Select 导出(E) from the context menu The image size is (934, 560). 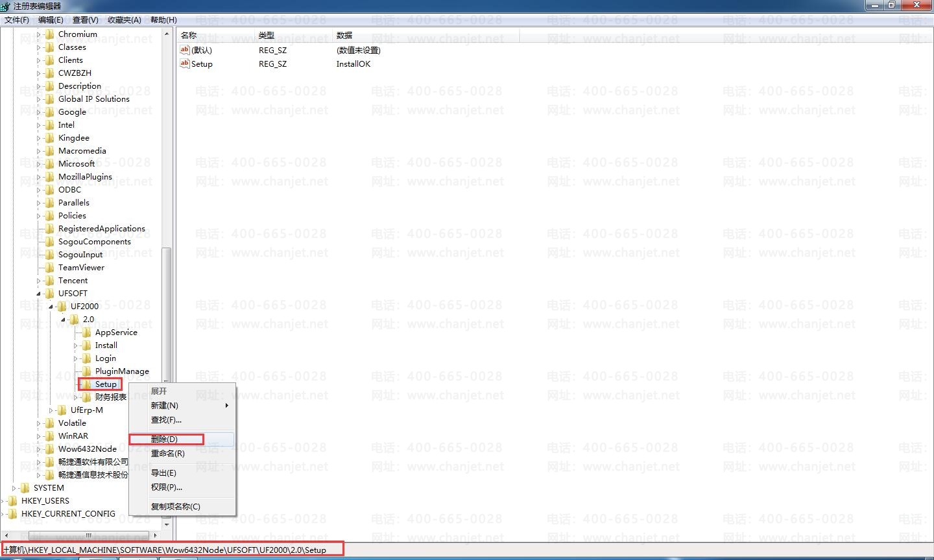182,473
